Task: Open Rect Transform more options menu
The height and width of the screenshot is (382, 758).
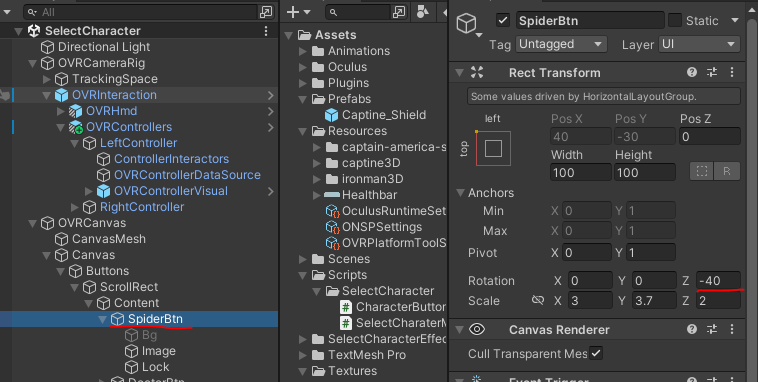Action: pyautogui.click(x=732, y=73)
